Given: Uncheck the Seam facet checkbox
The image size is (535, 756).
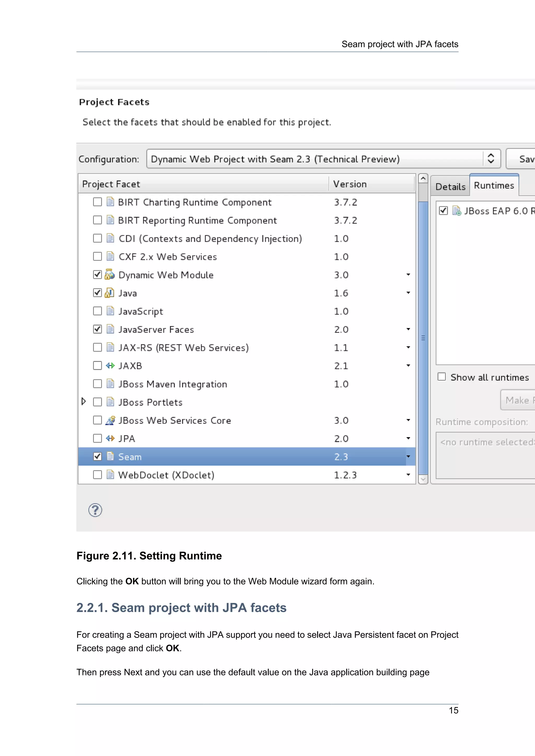Looking at the screenshot, I should pyautogui.click(x=97, y=456).
